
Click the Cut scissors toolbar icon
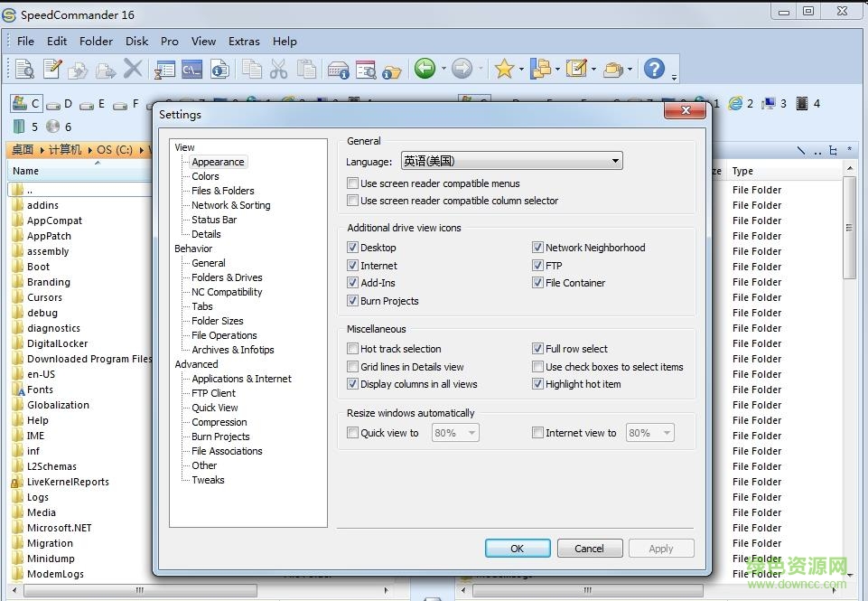click(278, 69)
